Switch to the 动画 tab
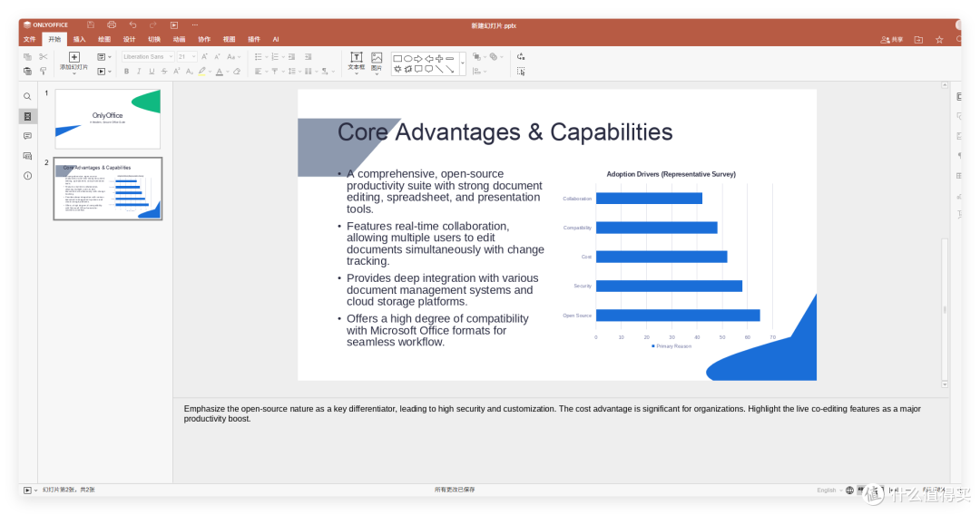 click(x=180, y=39)
